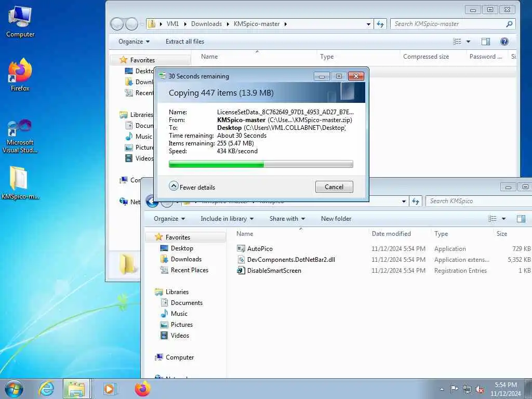Refresh the KMSpico window address bar
This screenshot has height=399, width=532.
click(x=416, y=201)
